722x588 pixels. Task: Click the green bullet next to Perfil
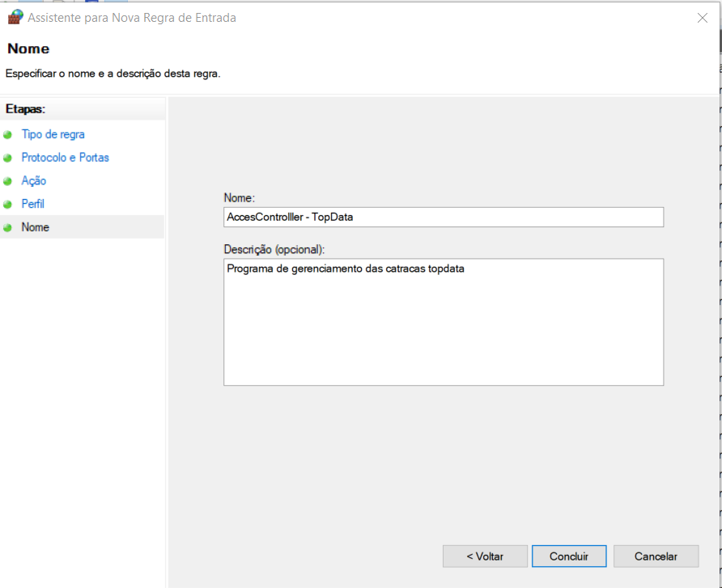(8, 205)
